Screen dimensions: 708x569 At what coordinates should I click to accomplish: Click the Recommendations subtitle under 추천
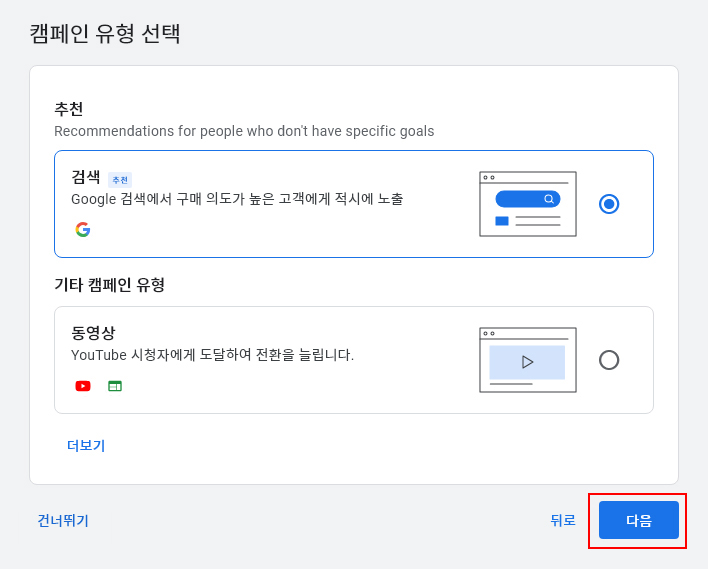click(244, 131)
